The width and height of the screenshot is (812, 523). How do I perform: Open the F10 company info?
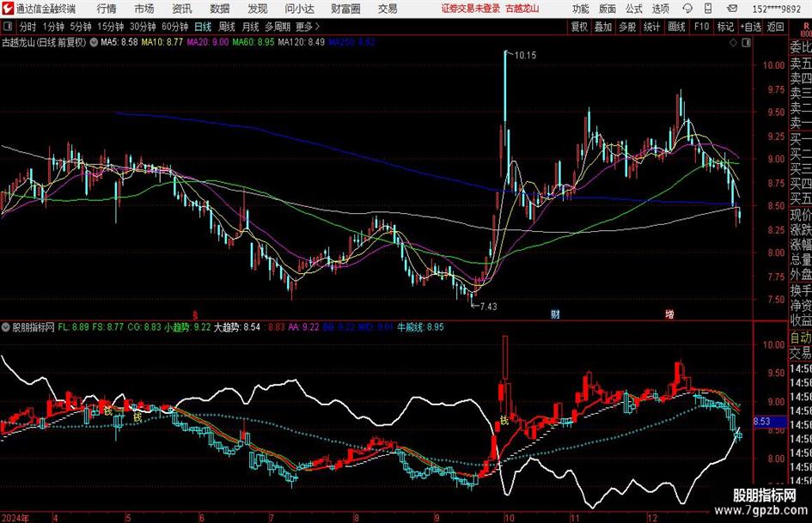[x=701, y=27]
